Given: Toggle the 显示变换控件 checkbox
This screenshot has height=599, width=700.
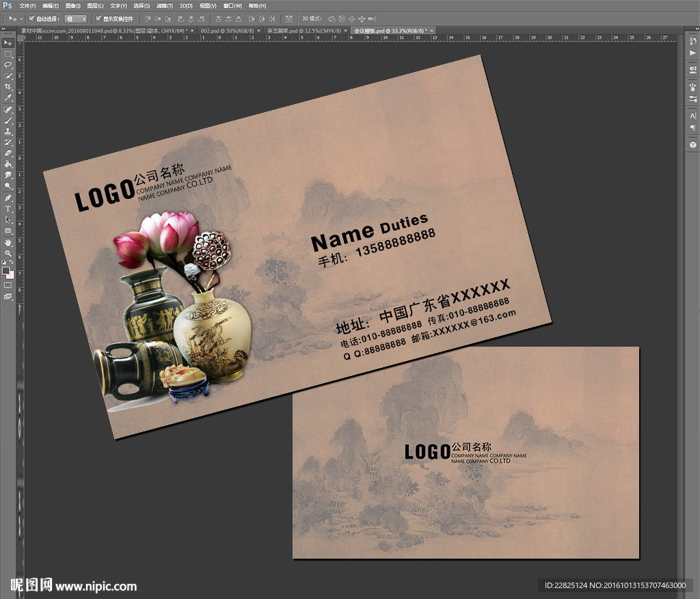Looking at the screenshot, I should point(98,18).
